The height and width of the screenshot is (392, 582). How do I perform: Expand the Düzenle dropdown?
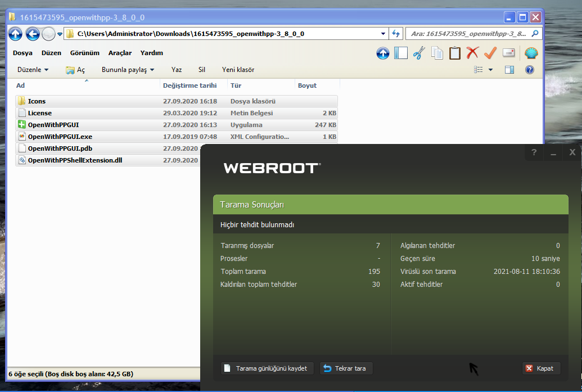click(33, 69)
